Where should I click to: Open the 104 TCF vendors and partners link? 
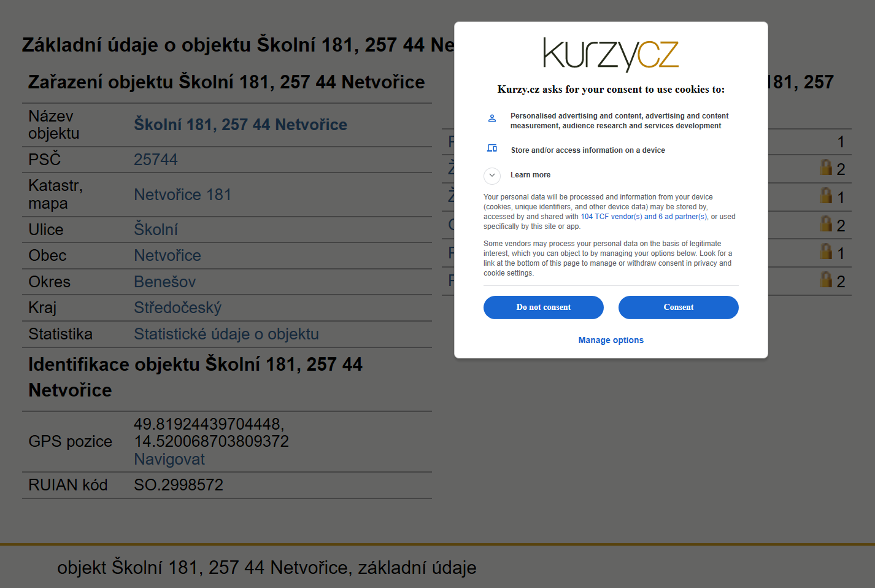[644, 217]
